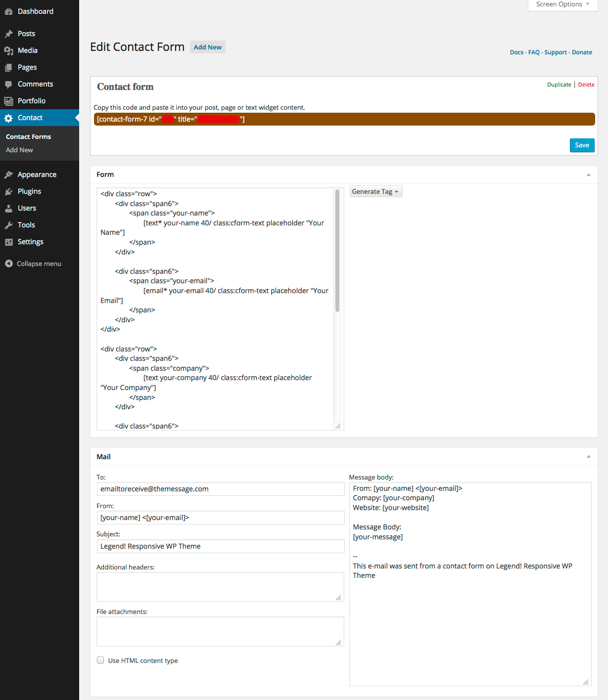Click the Contact gear icon
Viewport: 608px width, 700px height.
tap(8, 118)
